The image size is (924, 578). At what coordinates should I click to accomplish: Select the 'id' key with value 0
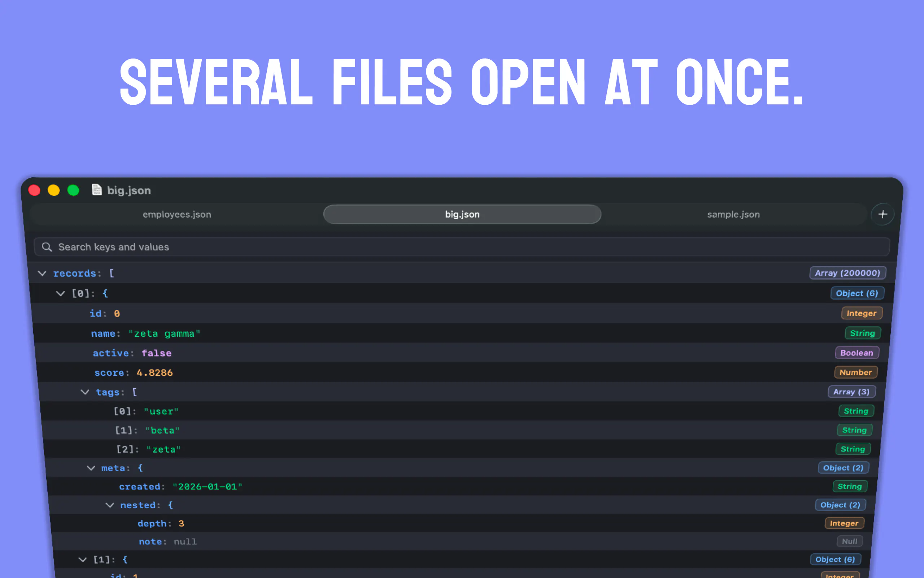pos(96,314)
